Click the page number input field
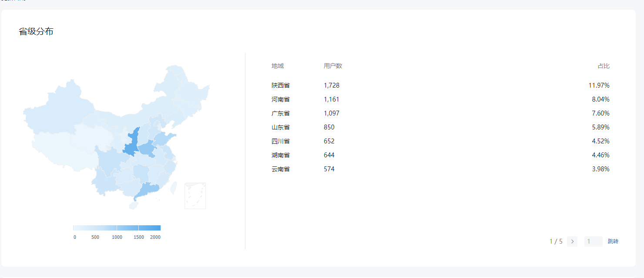 click(593, 241)
